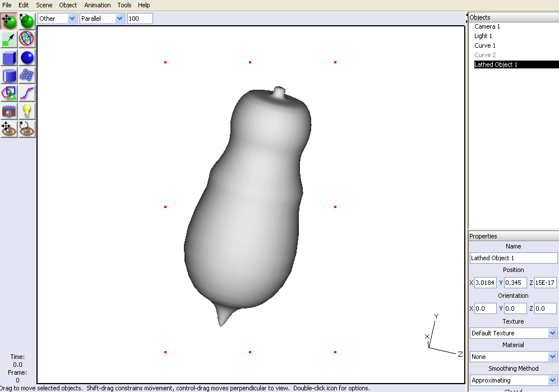Viewport: 559px width, 392px height.
Task: Activate the Rotate Viewpoint eye tool
Action: 27,129
